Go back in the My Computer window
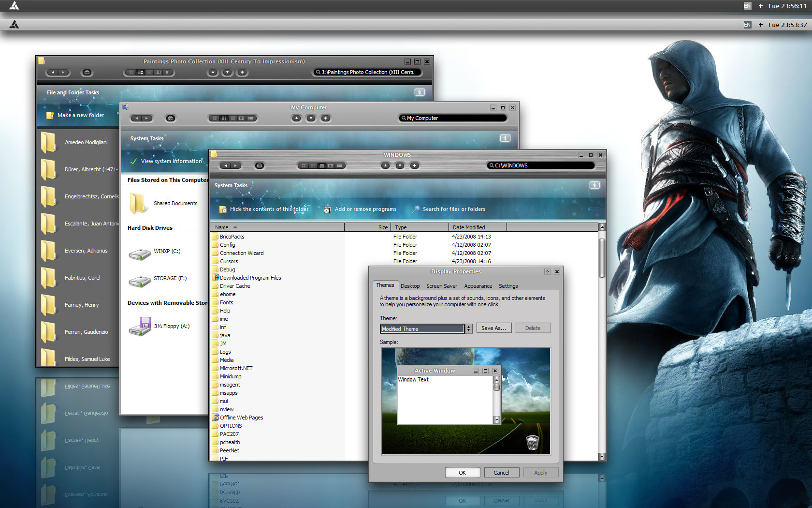This screenshot has width=812, height=508. pos(136,118)
